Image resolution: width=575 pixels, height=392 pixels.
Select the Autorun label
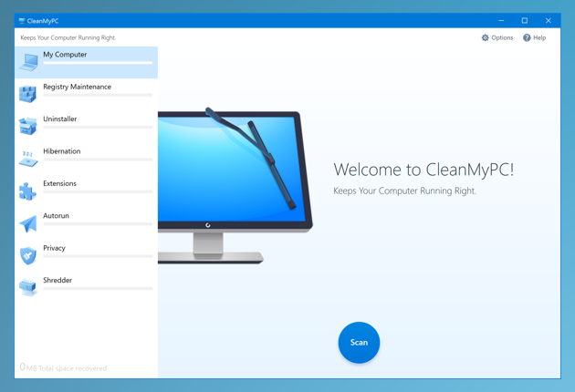point(56,216)
